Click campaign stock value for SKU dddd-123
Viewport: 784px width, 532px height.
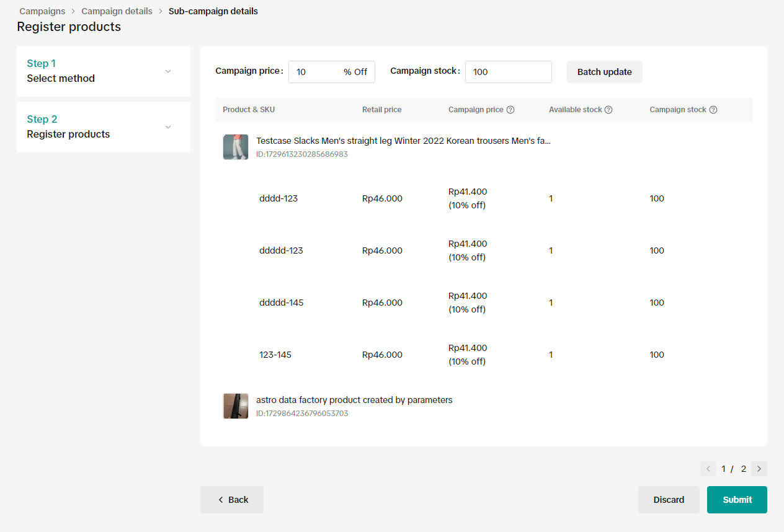(x=657, y=198)
